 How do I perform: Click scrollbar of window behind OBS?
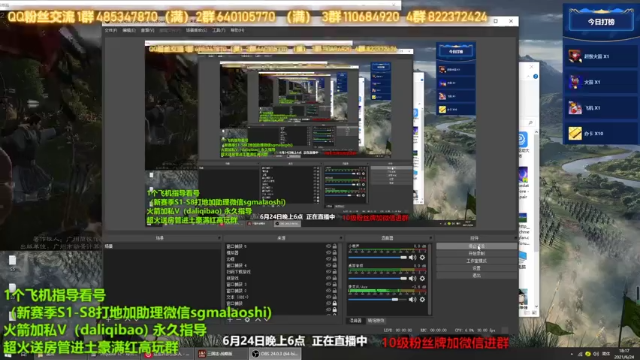[536, 218]
